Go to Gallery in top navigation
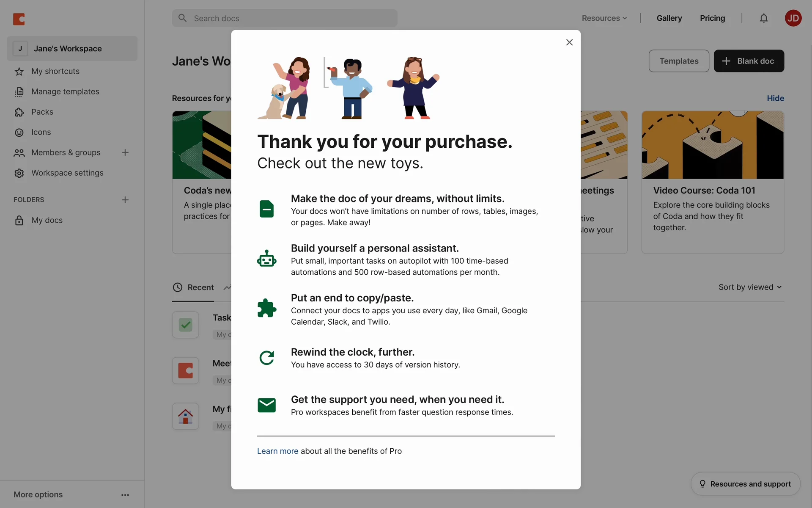 669,18
